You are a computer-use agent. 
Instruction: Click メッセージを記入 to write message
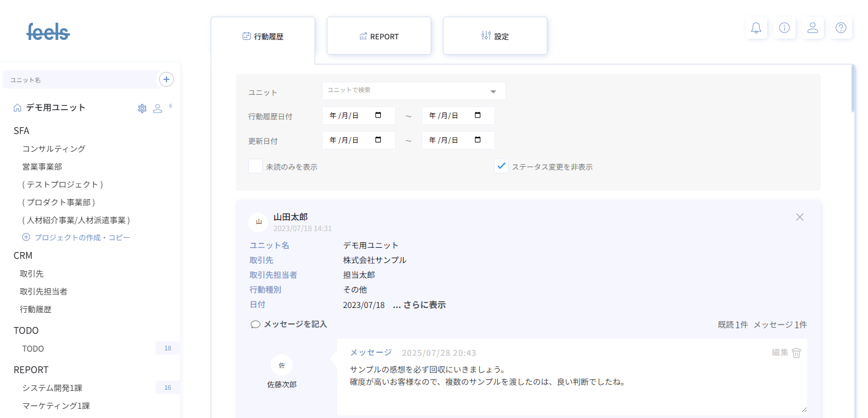click(289, 324)
